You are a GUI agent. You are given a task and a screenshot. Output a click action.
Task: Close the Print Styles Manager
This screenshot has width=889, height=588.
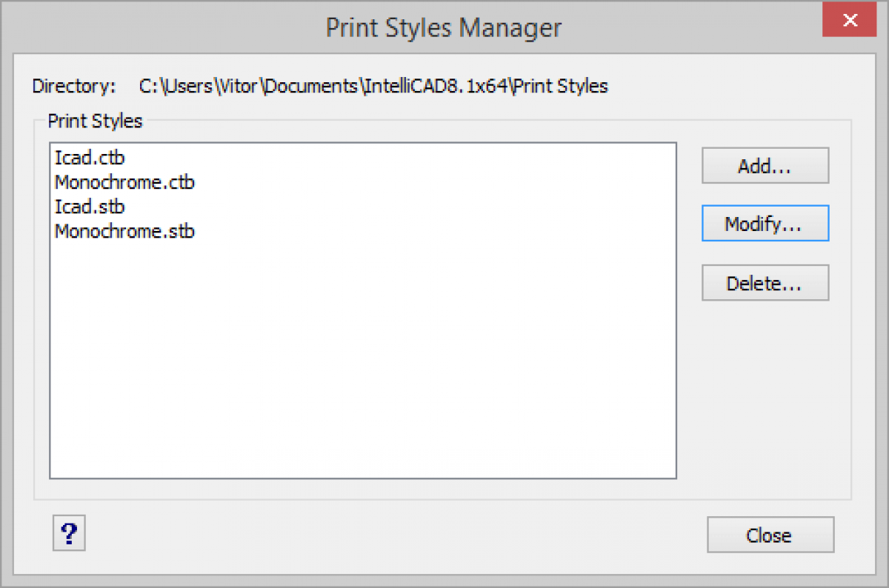pyautogui.click(x=770, y=535)
